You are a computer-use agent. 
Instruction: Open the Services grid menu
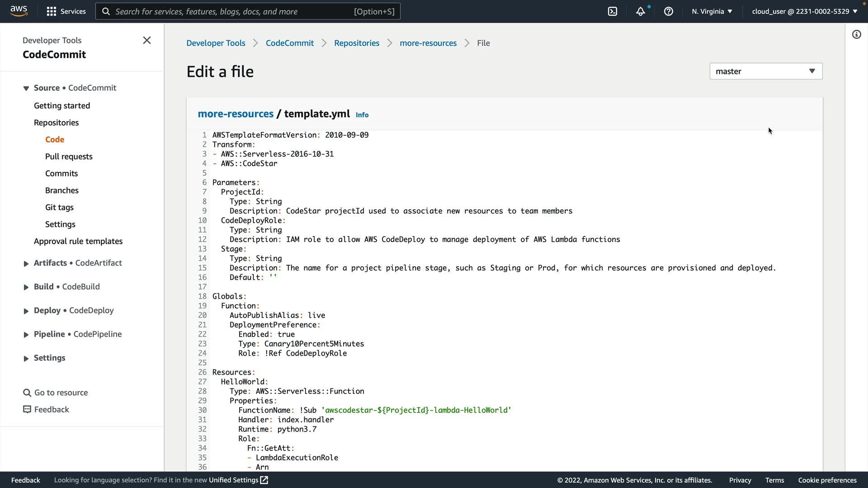pos(52,11)
